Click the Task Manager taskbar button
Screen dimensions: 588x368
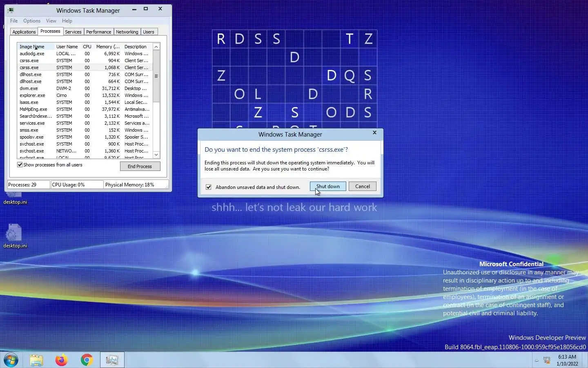pos(112,360)
